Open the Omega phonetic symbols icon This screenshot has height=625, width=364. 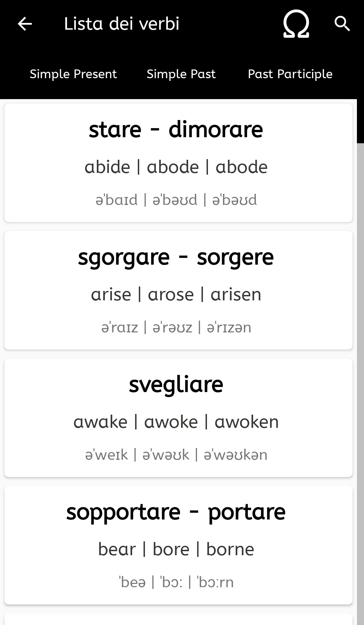(296, 24)
